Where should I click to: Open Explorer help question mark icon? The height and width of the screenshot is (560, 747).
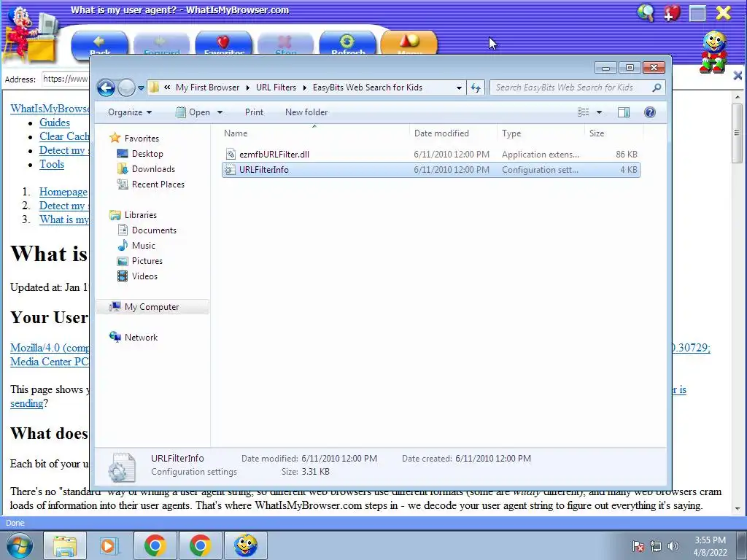tap(650, 112)
